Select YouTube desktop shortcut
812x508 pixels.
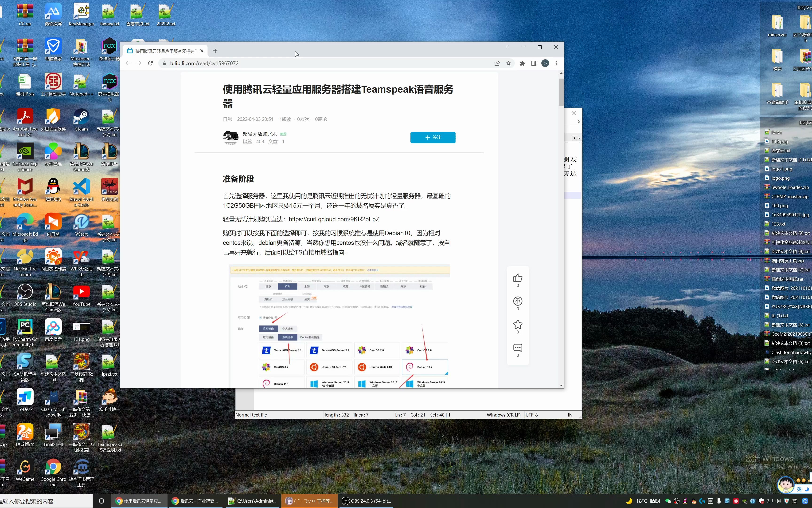pyautogui.click(x=81, y=295)
